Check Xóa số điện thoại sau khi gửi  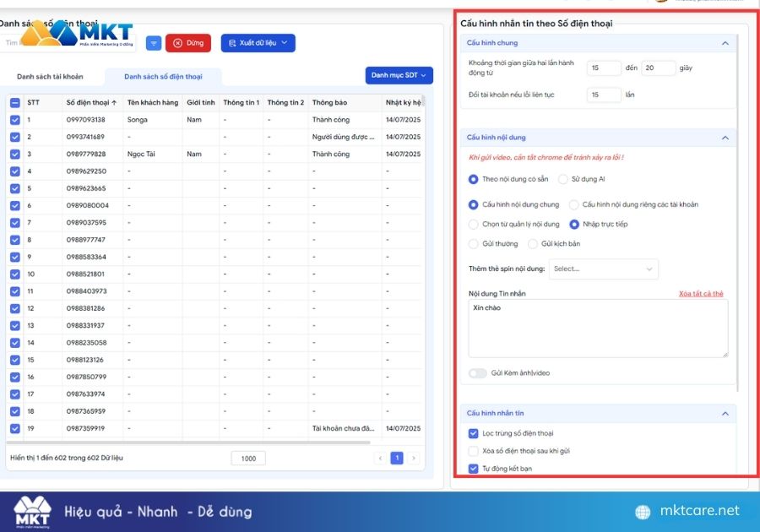474,451
